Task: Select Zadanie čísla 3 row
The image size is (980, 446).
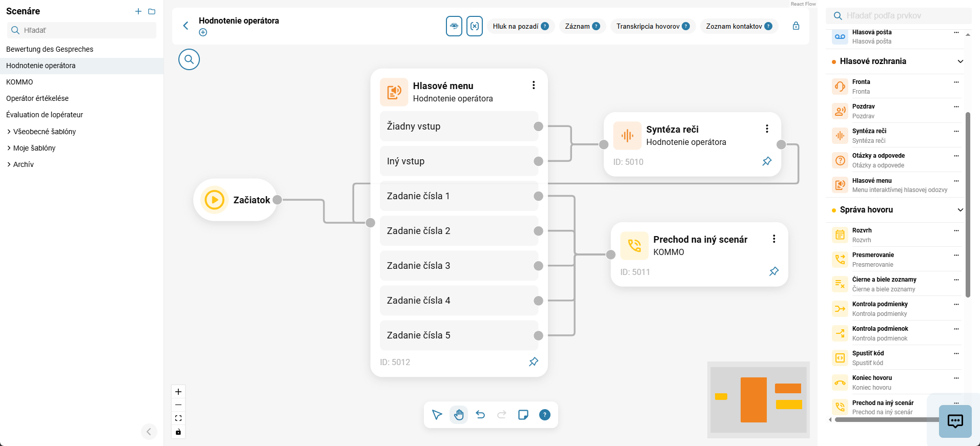Action: [459, 265]
